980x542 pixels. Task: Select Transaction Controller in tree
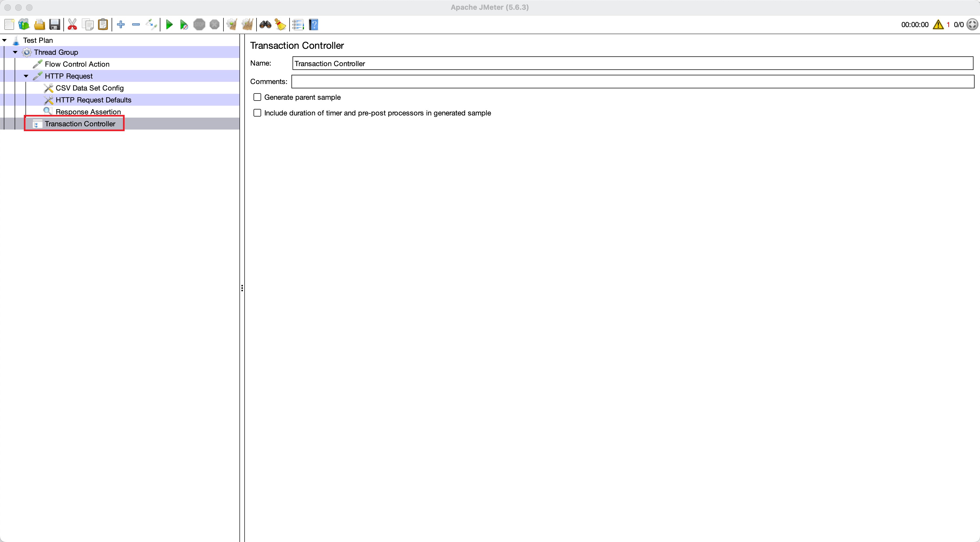(x=80, y=124)
